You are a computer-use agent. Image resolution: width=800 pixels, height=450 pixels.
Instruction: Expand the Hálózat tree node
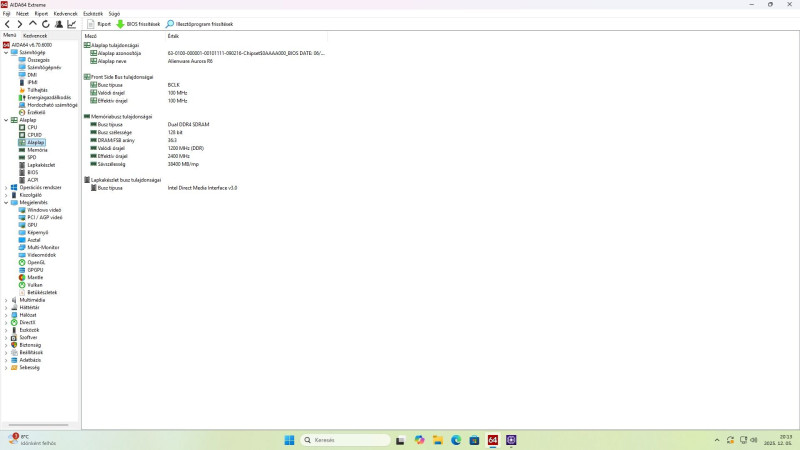pos(6,315)
